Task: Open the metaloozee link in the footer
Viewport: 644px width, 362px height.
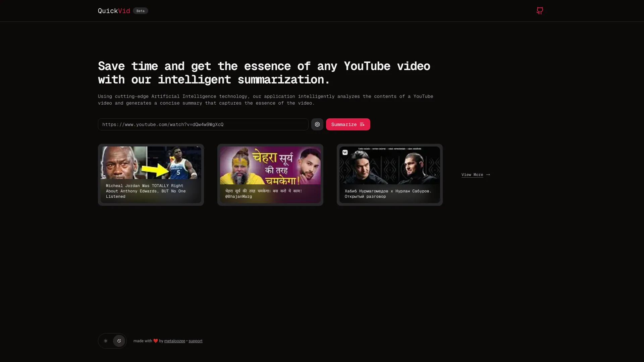Action: click(174, 341)
